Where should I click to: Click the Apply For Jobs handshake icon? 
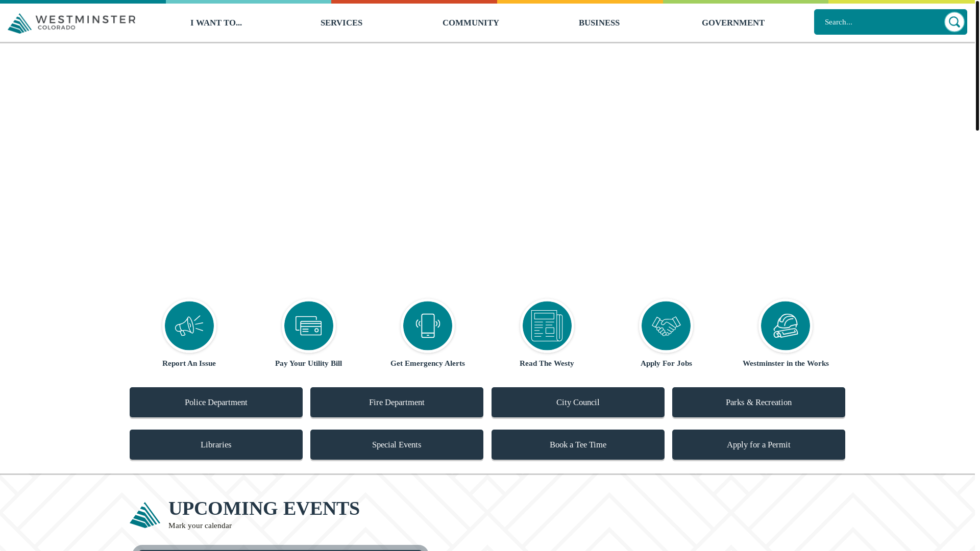pyautogui.click(x=666, y=325)
